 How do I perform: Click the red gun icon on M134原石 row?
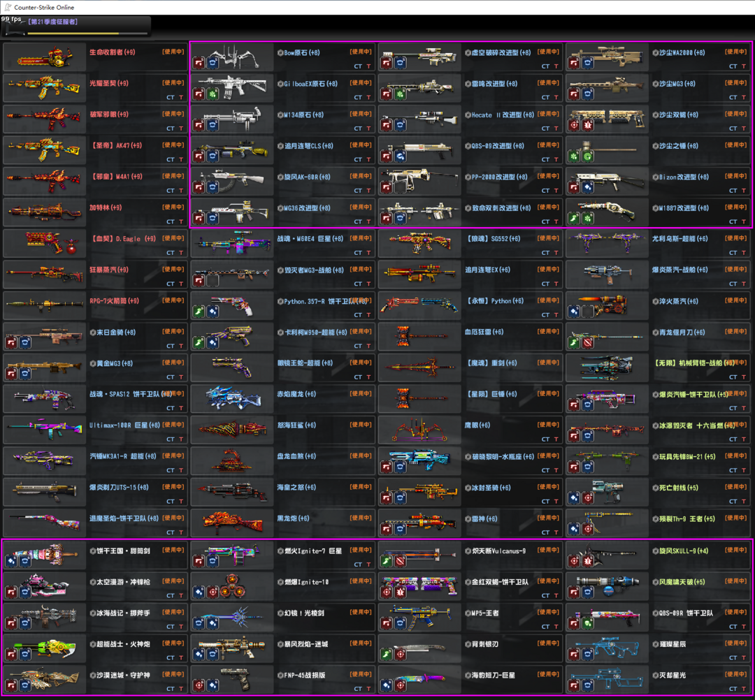[199, 125]
